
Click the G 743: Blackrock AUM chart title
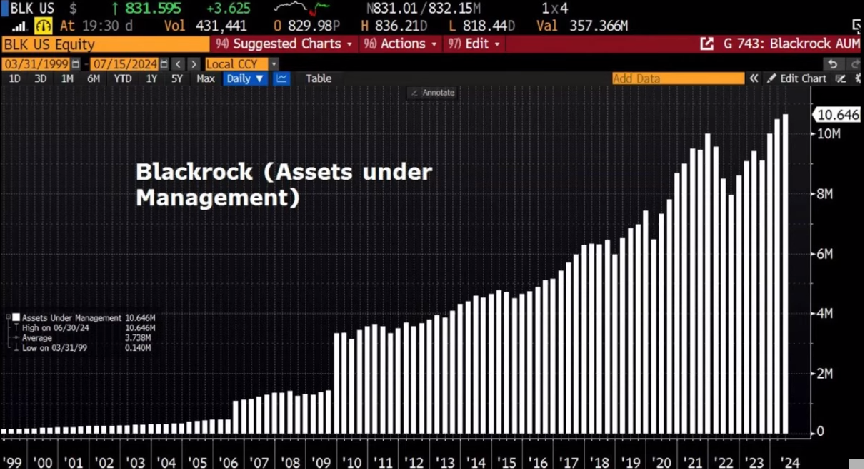point(791,44)
